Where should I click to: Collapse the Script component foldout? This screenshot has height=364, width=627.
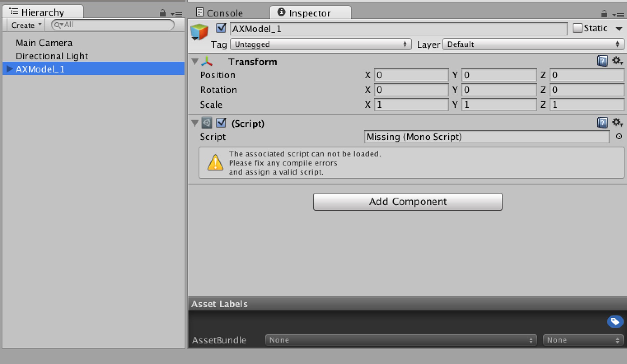tap(195, 123)
